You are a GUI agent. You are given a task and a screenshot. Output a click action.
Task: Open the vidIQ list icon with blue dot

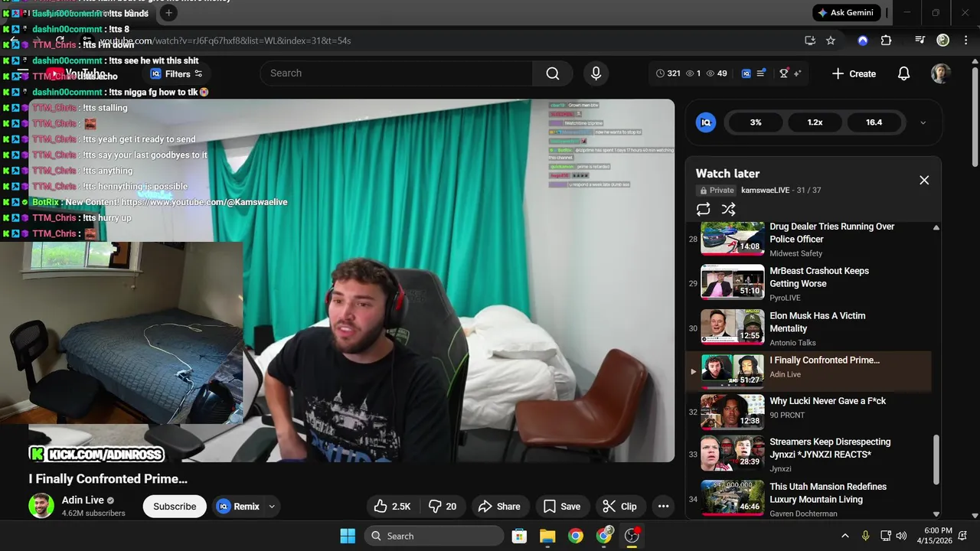[761, 73]
